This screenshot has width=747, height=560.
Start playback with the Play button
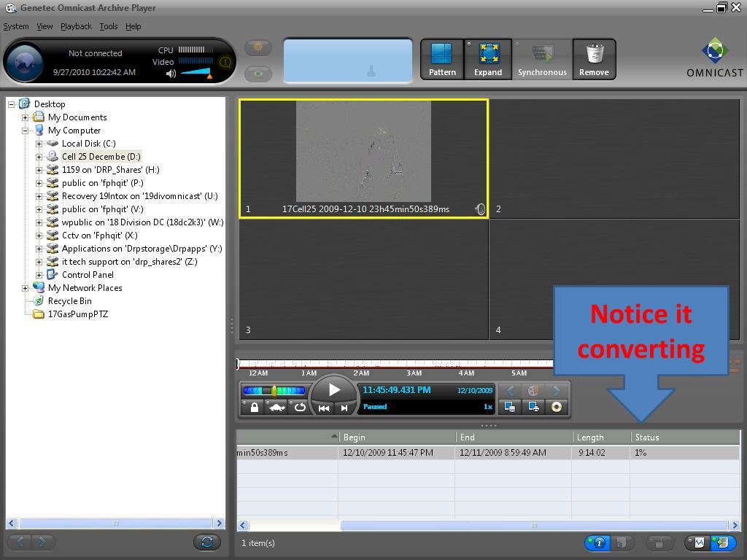point(334,391)
